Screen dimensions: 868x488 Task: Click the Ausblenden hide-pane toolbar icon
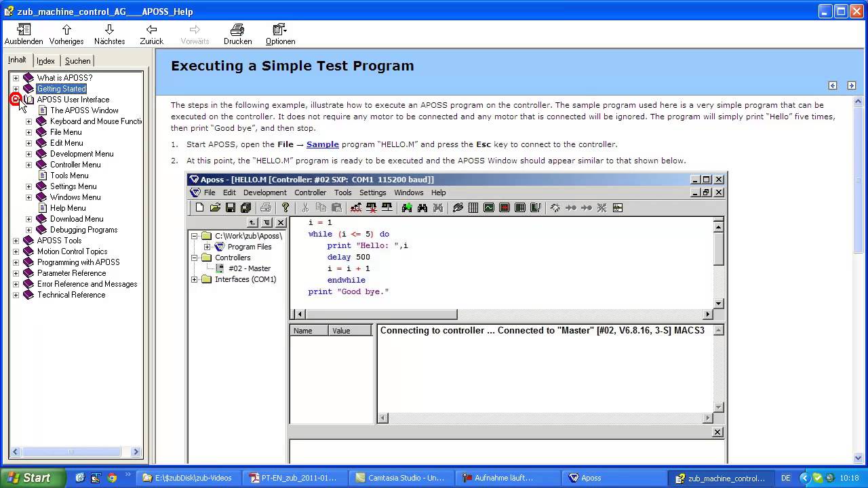point(24,30)
